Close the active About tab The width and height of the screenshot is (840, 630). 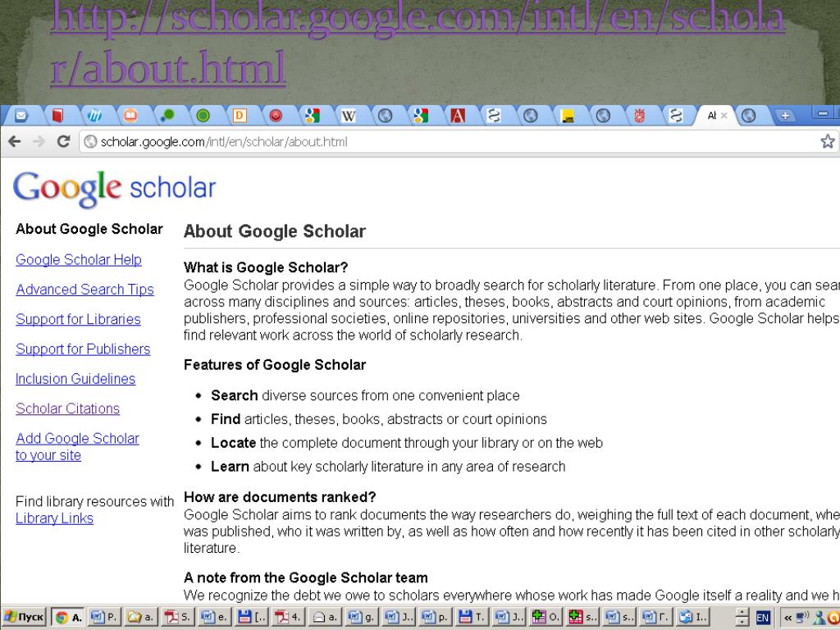tap(724, 116)
